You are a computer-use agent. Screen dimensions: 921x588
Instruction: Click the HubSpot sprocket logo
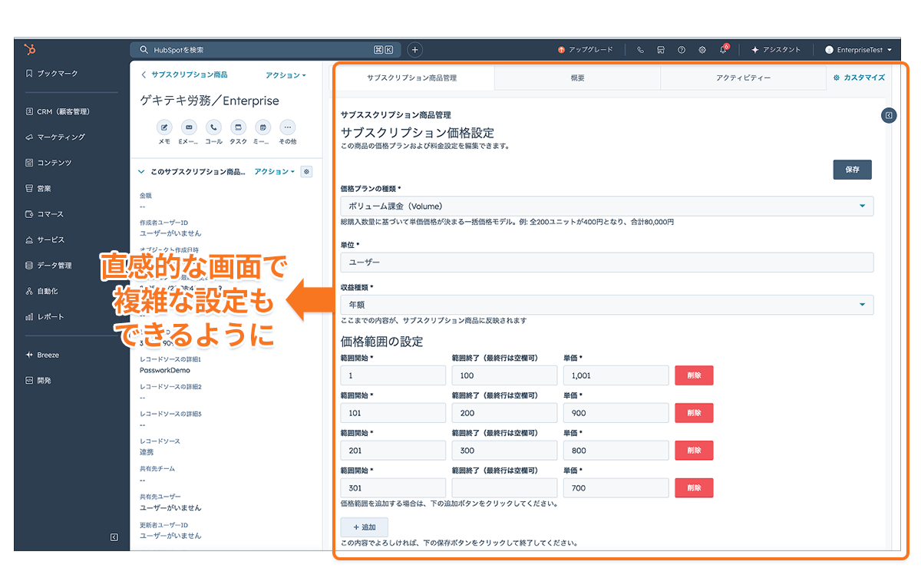click(30, 49)
